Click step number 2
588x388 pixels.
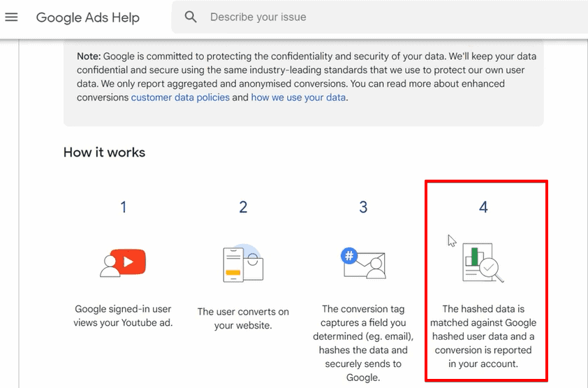point(244,207)
